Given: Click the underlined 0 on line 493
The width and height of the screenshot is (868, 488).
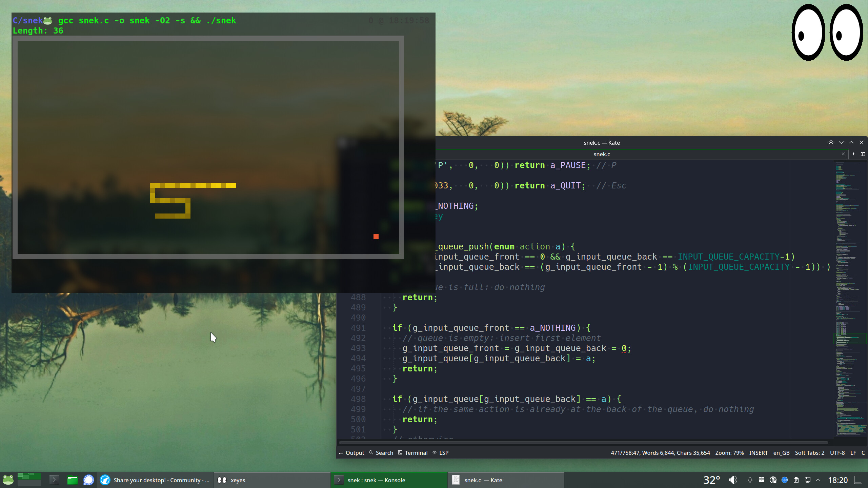Looking at the screenshot, I should (624, 348).
